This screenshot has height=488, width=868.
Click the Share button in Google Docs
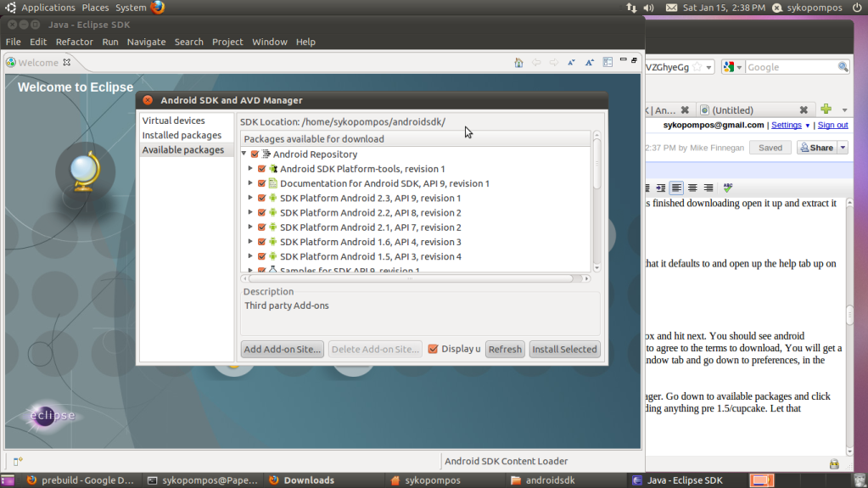[x=816, y=148]
